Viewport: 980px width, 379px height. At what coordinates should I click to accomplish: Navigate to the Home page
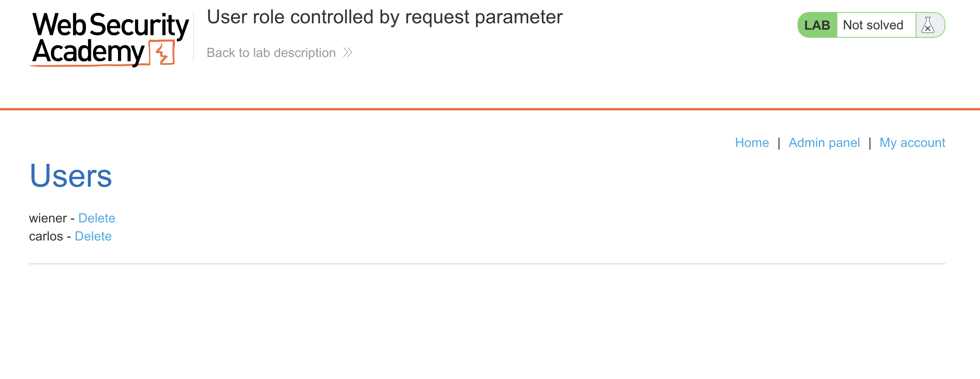click(x=752, y=143)
